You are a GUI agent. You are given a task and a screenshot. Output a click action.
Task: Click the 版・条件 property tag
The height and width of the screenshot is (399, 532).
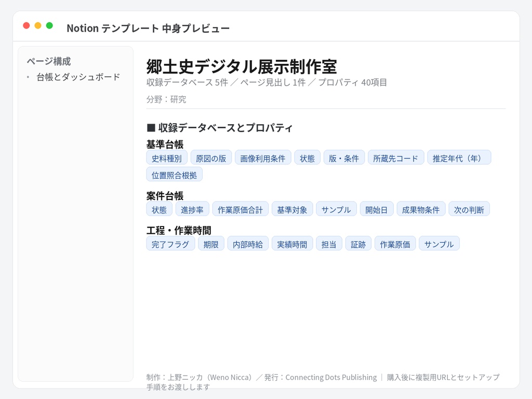pos(344,157)
